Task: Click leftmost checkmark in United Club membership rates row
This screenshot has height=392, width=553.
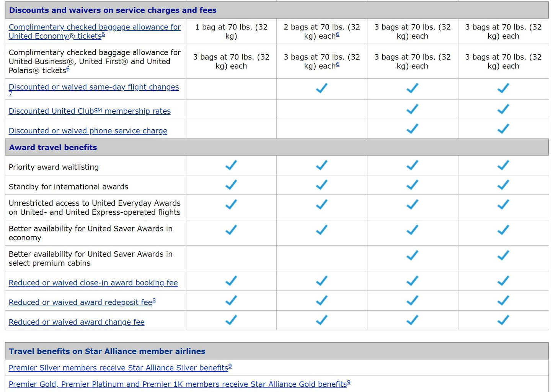Action: [412, 109]
